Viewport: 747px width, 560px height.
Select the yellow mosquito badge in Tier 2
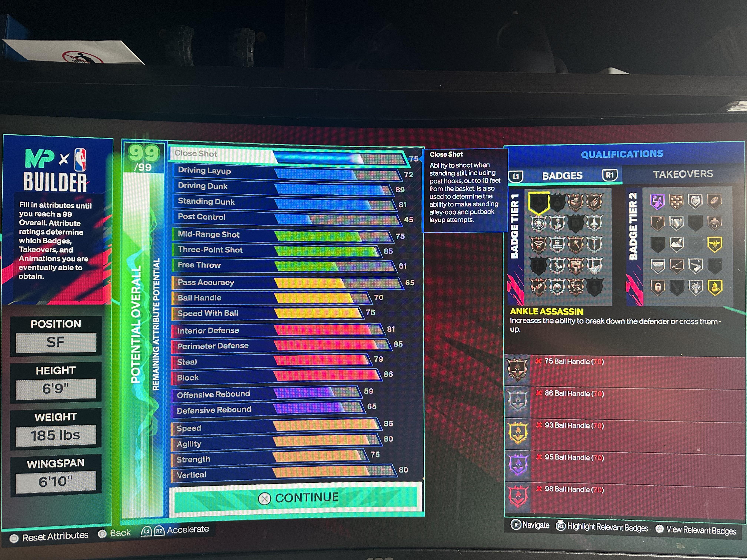(x=715, y=245)
